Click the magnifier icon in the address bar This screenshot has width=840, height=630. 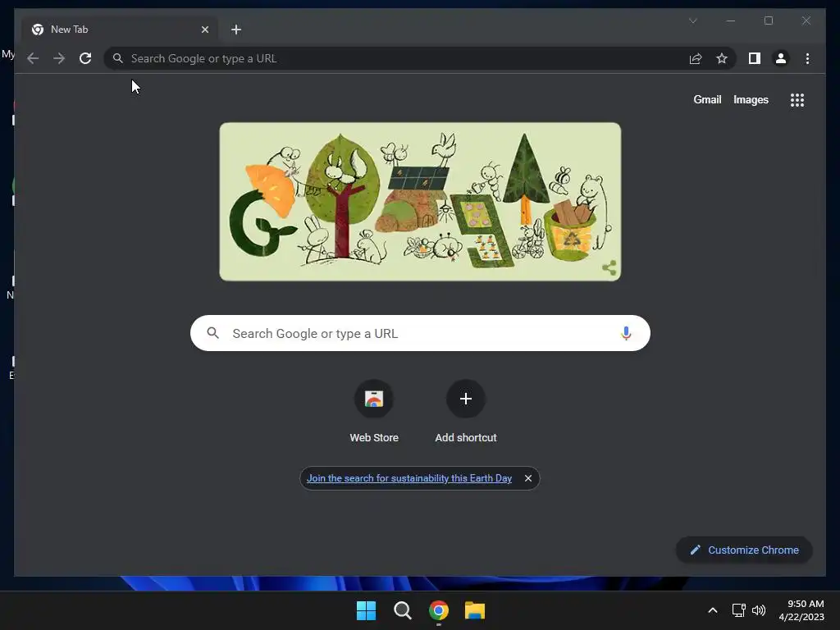118,58
